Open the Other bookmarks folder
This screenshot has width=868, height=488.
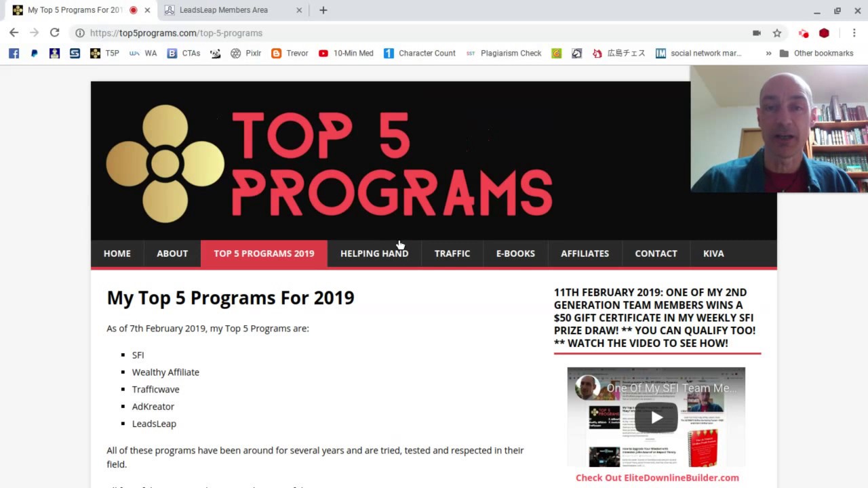tap(816, 53)
